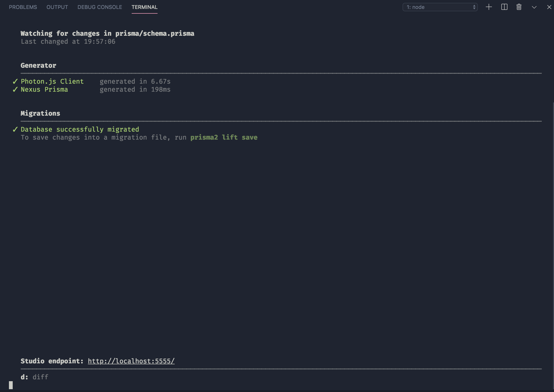Open the terminal selector showing 1: node
Image resolution: width=554 pixels, height=392 pixels.
(x=439, y=7)
